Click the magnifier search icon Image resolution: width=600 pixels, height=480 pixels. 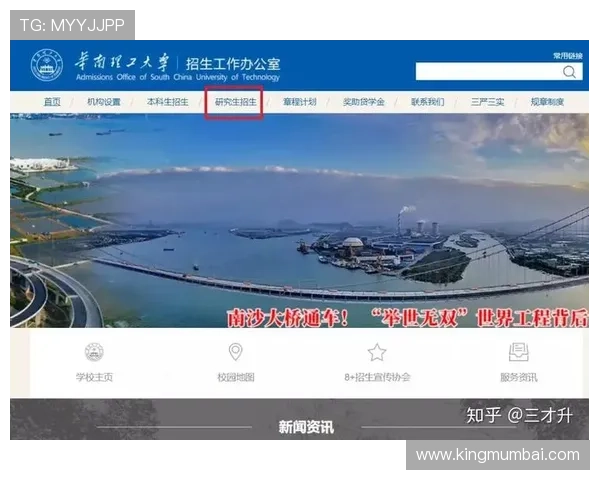569,72
